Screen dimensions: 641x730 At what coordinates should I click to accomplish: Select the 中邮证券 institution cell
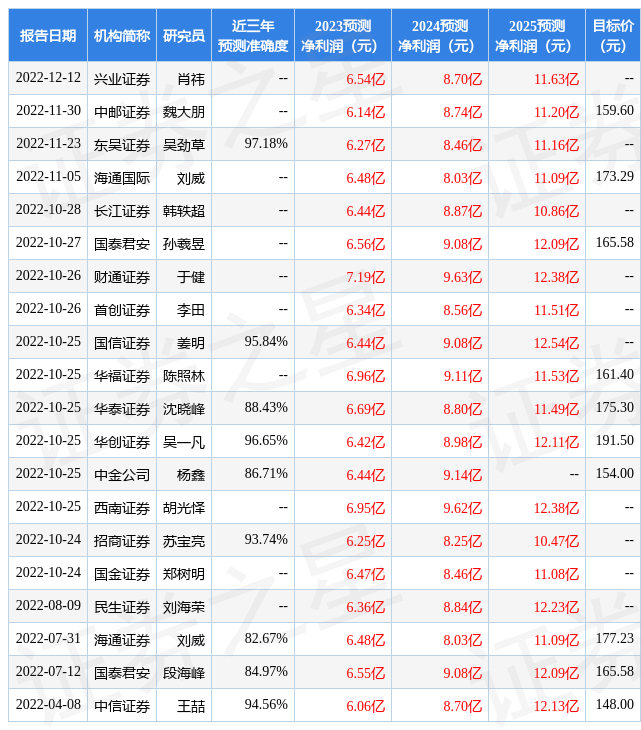tap(122, 112)
